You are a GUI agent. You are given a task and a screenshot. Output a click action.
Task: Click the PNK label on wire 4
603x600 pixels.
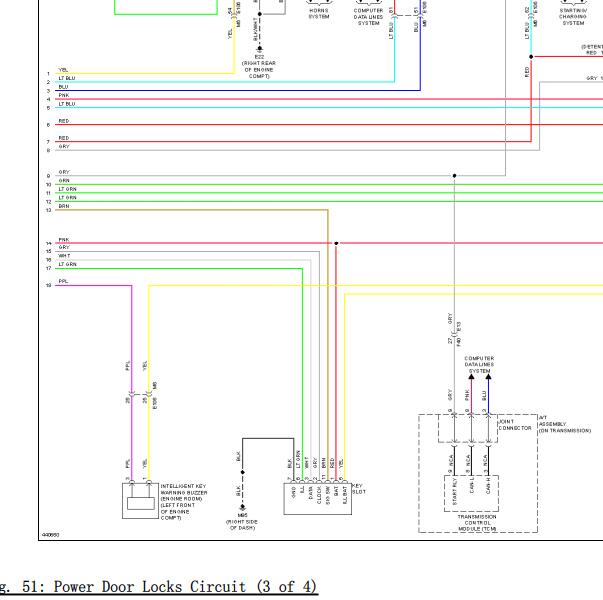64,95
